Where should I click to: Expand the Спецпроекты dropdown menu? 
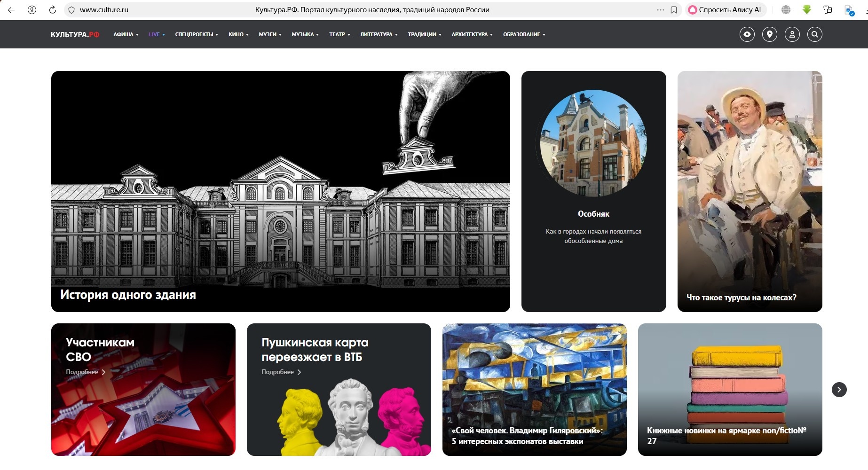(196, 34)
